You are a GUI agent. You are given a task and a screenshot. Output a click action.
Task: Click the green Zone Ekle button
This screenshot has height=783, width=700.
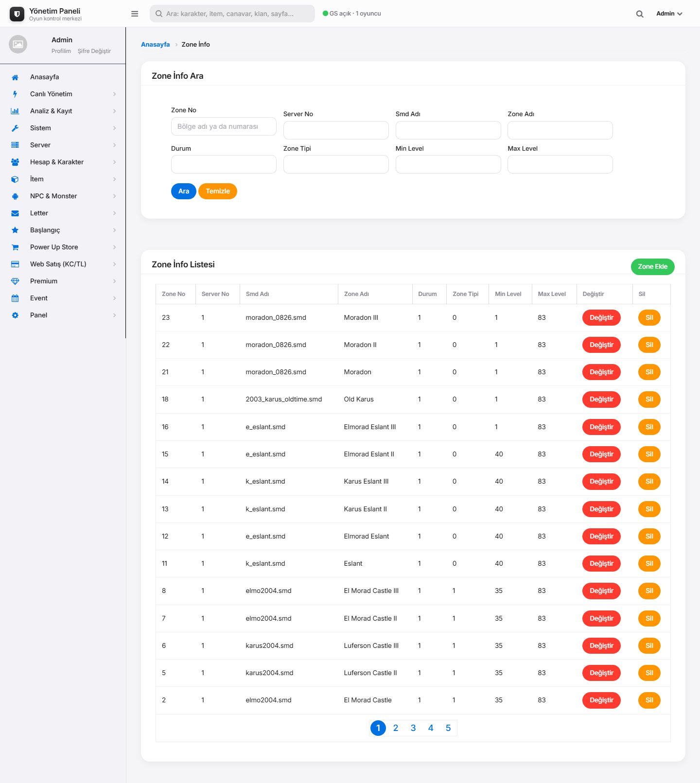[652, 267]
